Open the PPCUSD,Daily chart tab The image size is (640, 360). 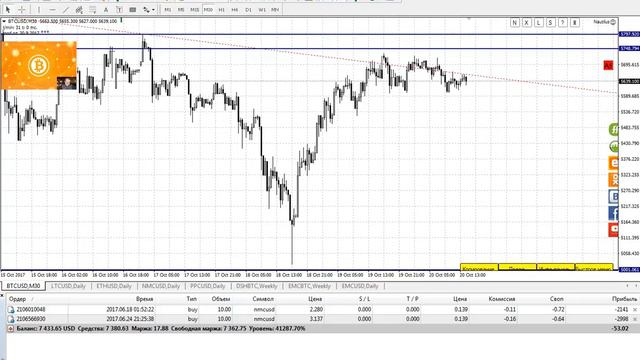pyautogui.click(x=207, y=286)
